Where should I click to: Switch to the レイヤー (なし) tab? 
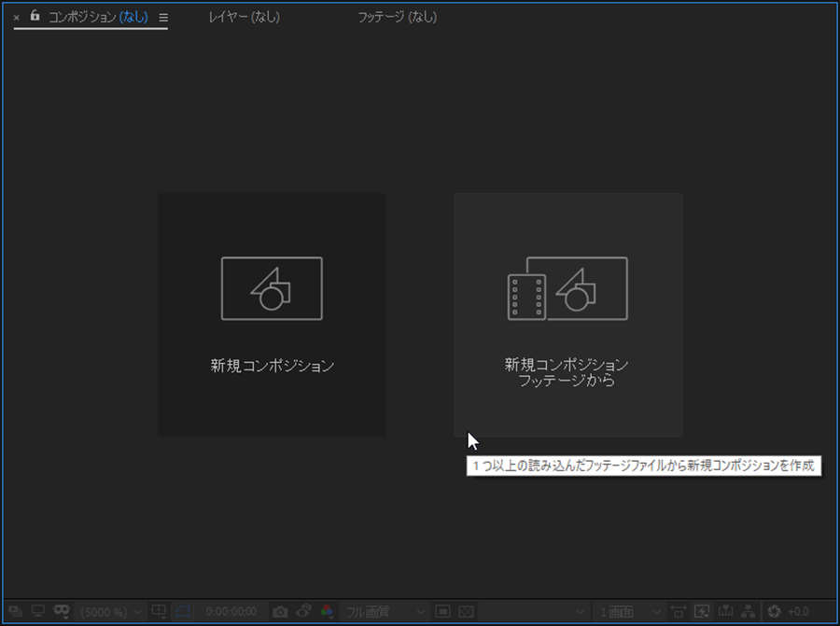[x=245, y=17]
